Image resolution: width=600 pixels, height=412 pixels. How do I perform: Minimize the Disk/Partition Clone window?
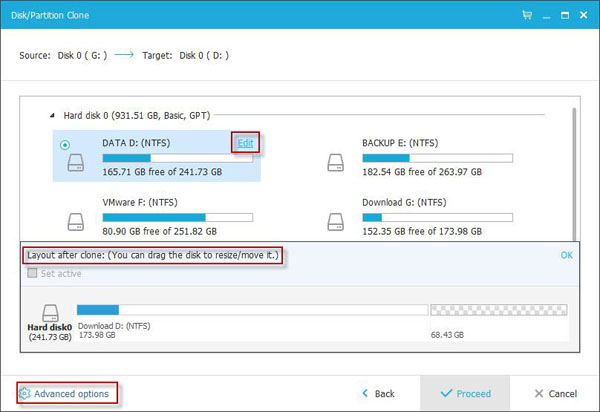546,16
